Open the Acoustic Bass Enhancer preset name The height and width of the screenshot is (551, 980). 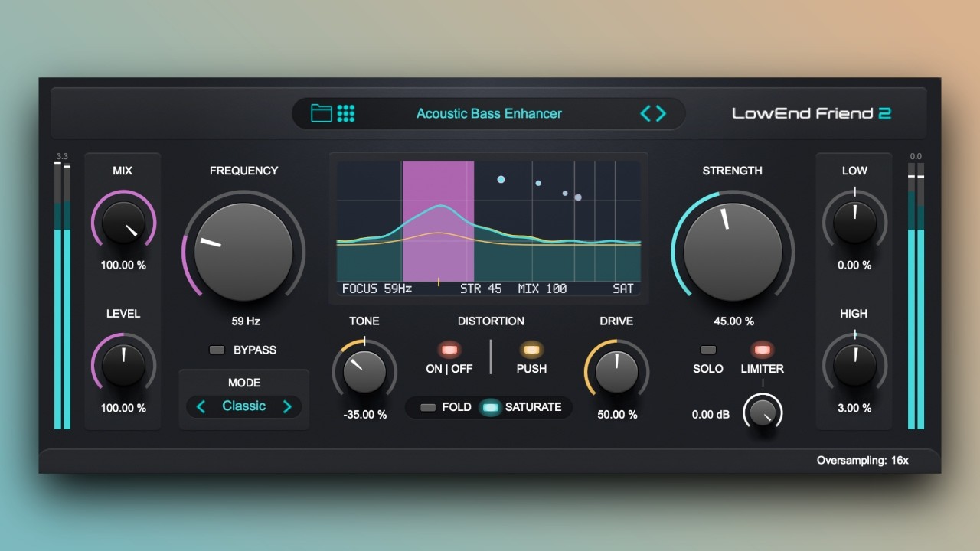tap(489, 113)
